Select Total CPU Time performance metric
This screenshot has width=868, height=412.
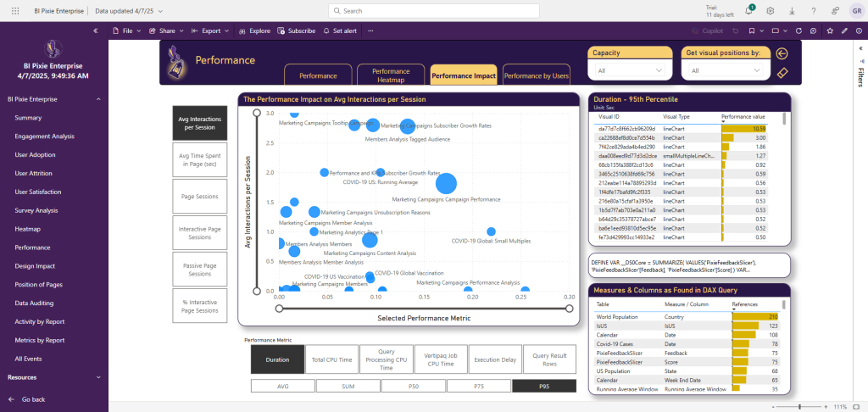tap(331, 359)
